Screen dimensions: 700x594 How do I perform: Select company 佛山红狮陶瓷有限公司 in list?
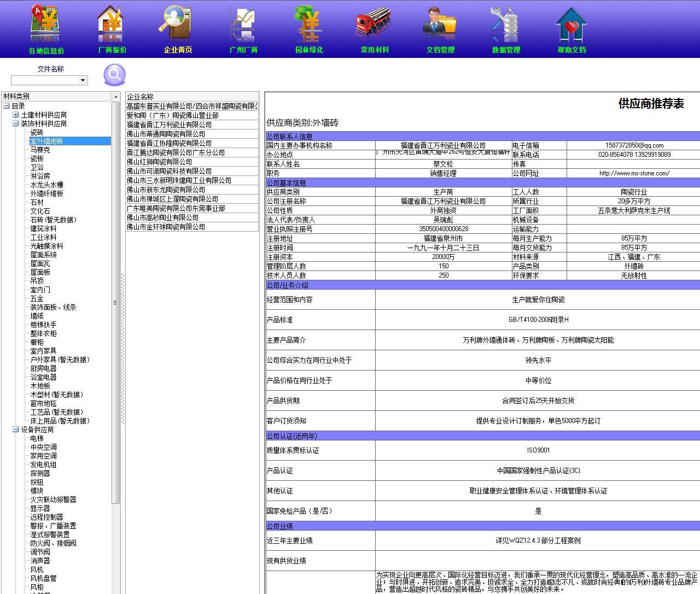pos(159,162)
